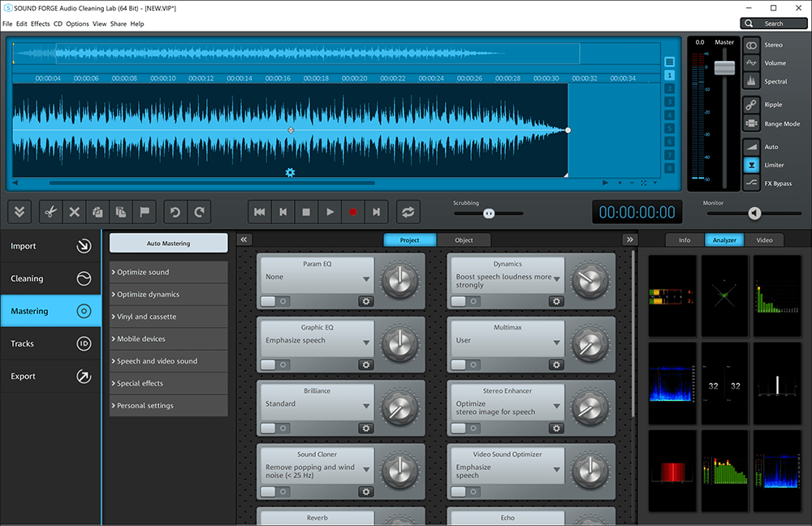Toggle the Limiter button

751,165
